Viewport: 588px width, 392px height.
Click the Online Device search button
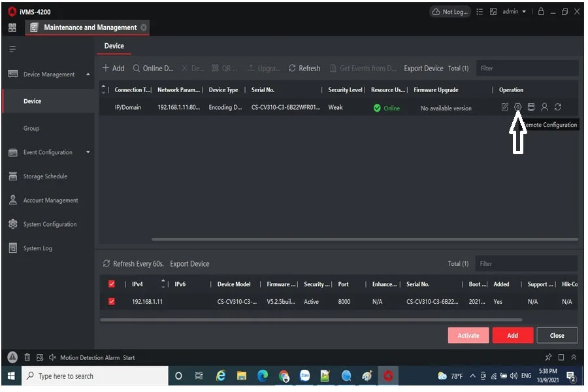[x=154, y=68]
